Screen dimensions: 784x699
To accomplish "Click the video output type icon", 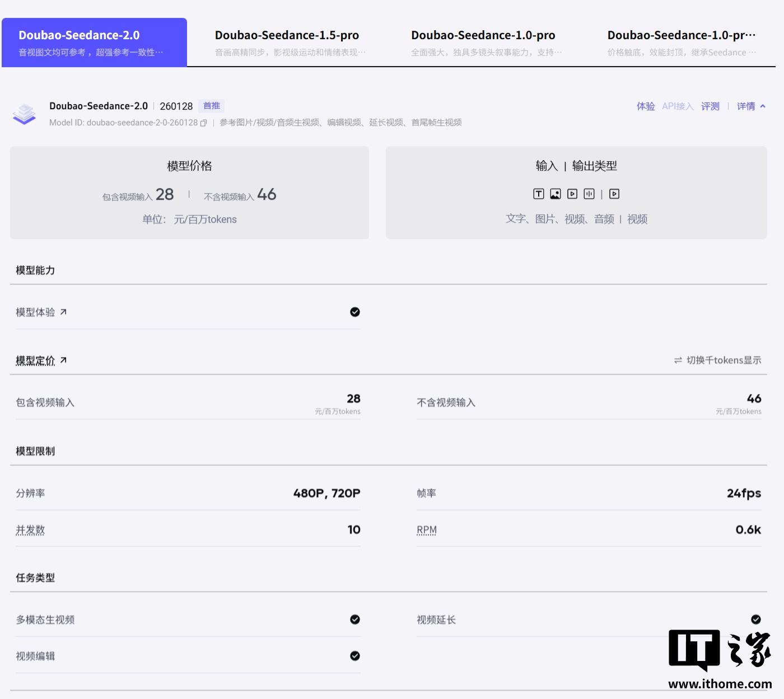I will (614, 194).
